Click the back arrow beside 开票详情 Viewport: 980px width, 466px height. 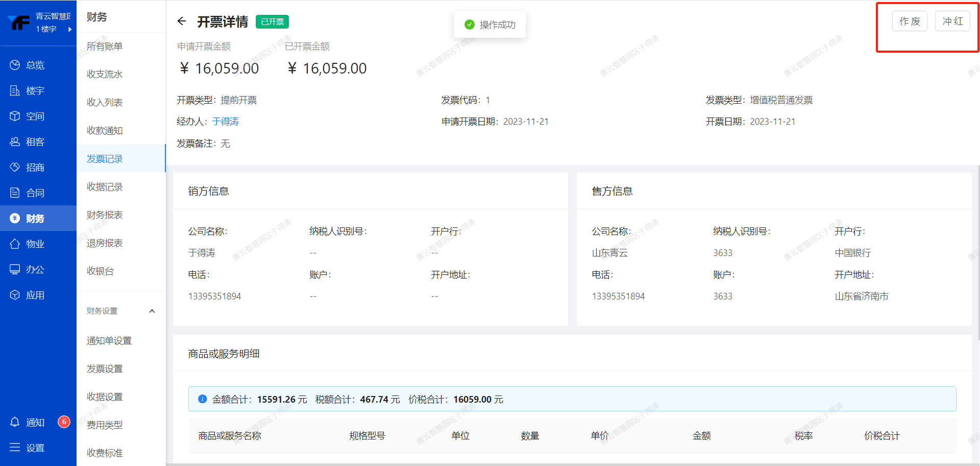click(x=182, y=21)
